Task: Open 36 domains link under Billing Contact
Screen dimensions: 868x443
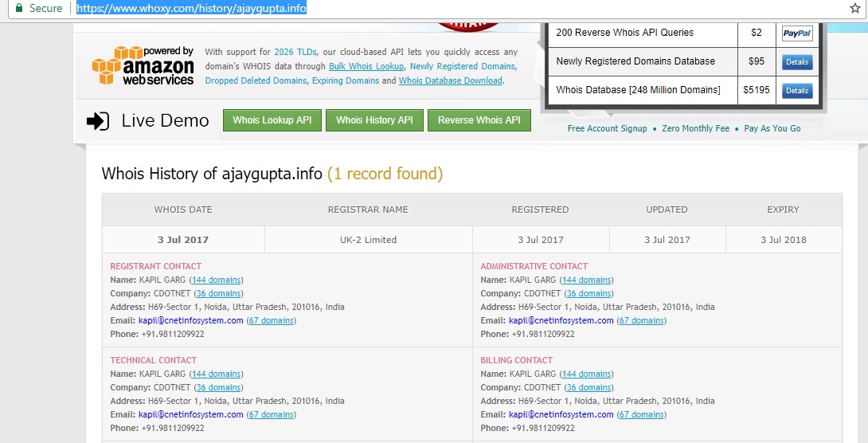Action: (589, 387)
